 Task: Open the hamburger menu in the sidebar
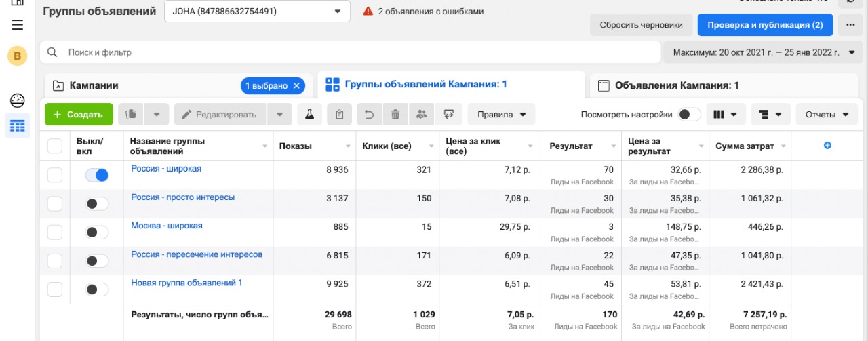pos(18,25)
